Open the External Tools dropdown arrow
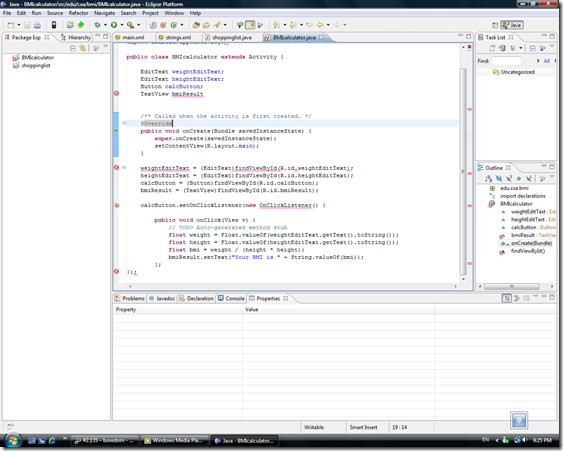Viewport: 563px width, 451px height. 139,25
